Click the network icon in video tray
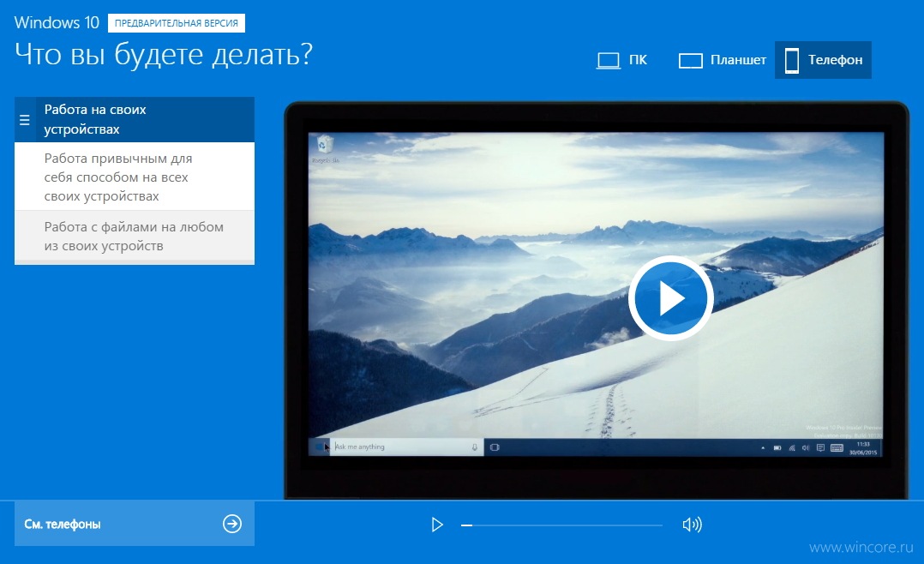This screenshot has width=924, height=564. (x=792, y=448)
